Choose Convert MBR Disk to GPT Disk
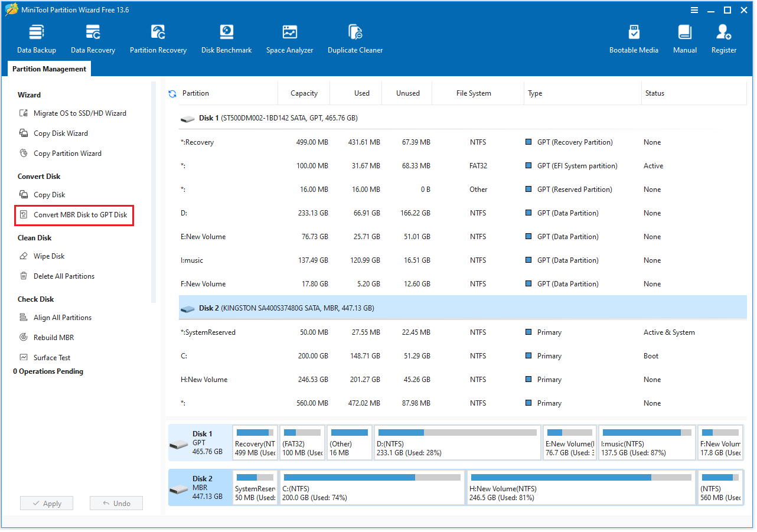Image resolution: width=757 pixels, height=532 pixels. [74, 215]
